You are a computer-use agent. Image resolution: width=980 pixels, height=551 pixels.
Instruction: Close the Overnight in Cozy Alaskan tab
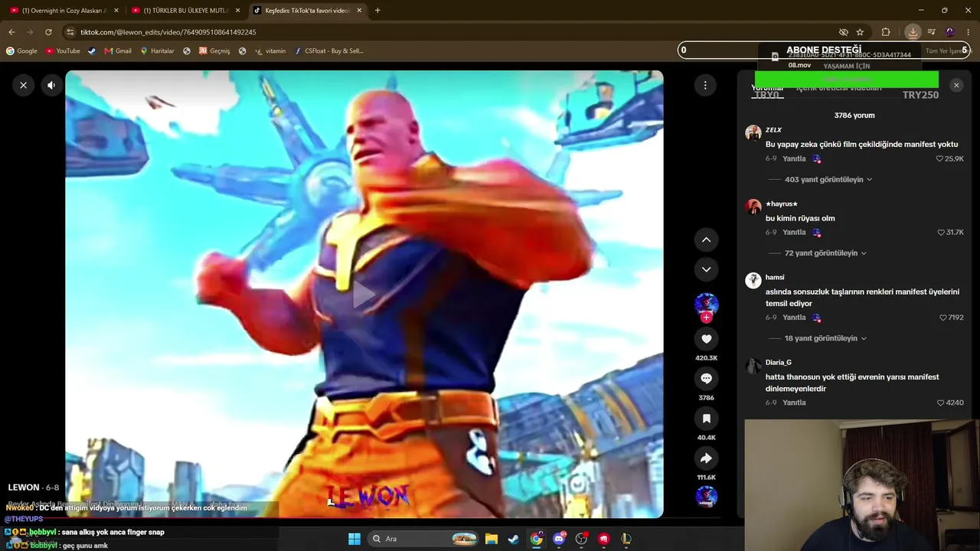(116, 11)
